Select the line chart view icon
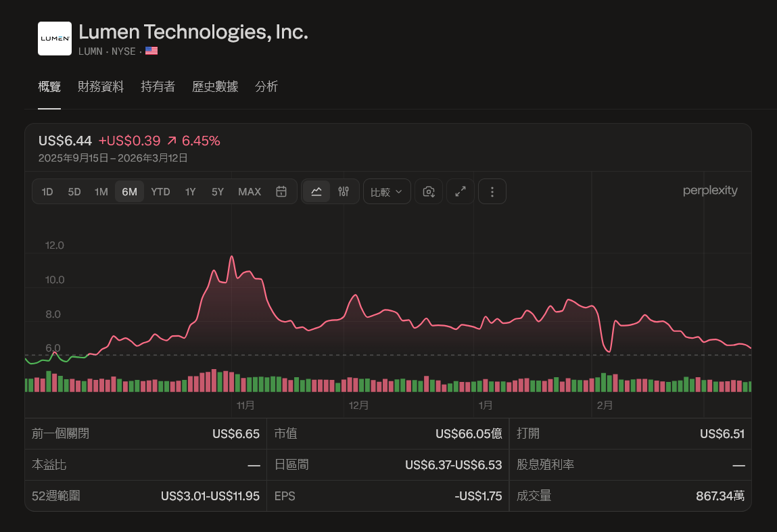The height and width of the screenshot is (532, 777). click(x=316, y=192)
